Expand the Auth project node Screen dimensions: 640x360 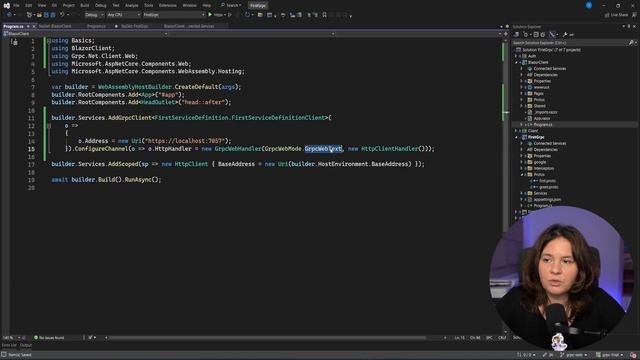[516, 56]
